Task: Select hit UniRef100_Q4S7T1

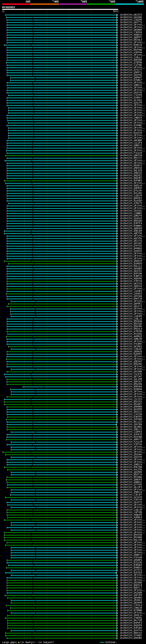Action: point(131,22)
